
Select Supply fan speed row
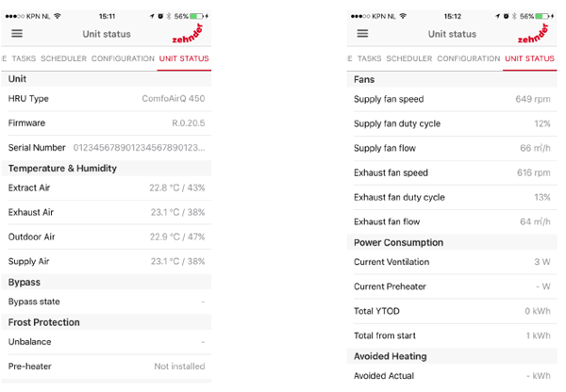452,99
